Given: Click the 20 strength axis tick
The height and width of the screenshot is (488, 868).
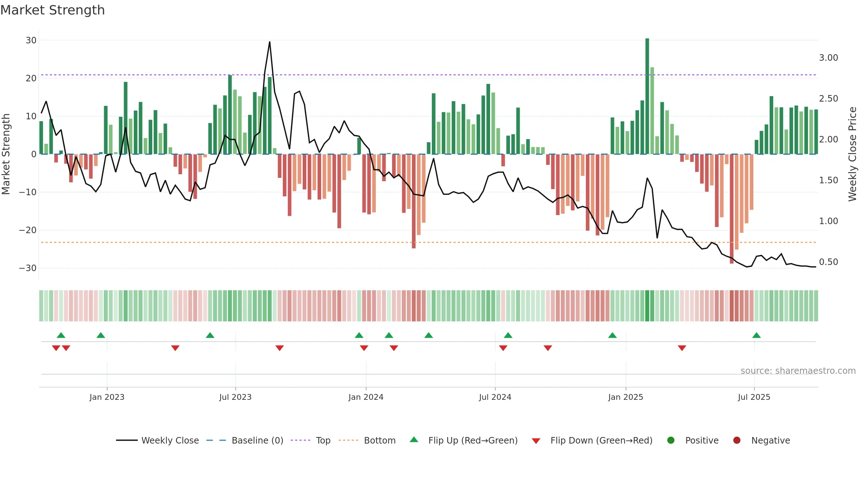Looking at the screenshot, I should click(31, 78).
